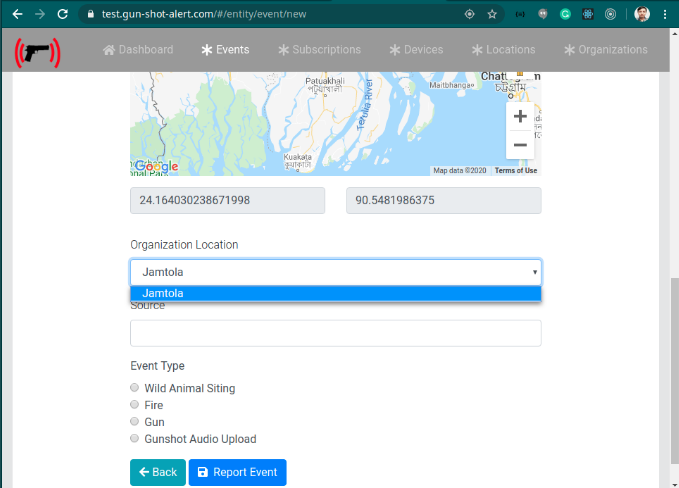
Task: Click the Back button
Action: tap(157, 472)
